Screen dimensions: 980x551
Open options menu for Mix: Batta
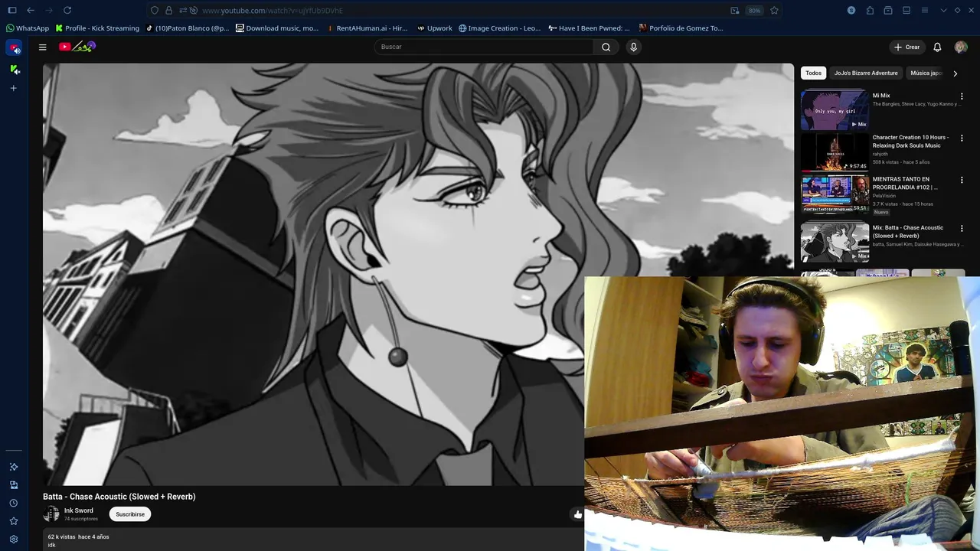(x=962, y=229)
